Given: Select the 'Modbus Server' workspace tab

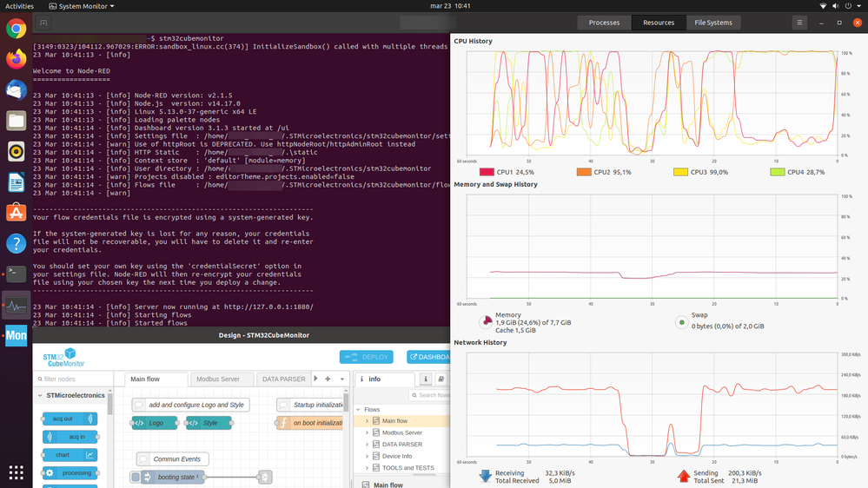Looking at the screenshot, I should [x=222, y=379].
